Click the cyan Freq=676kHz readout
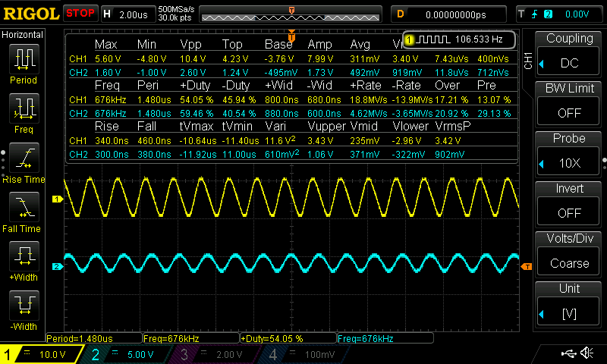Screen dimensions: 607x364 click(385, 338)
